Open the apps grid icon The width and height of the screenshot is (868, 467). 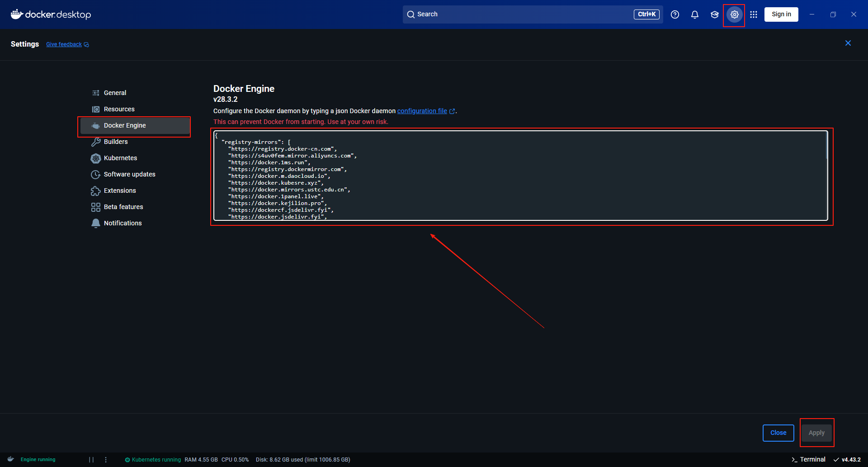[754, 14]
